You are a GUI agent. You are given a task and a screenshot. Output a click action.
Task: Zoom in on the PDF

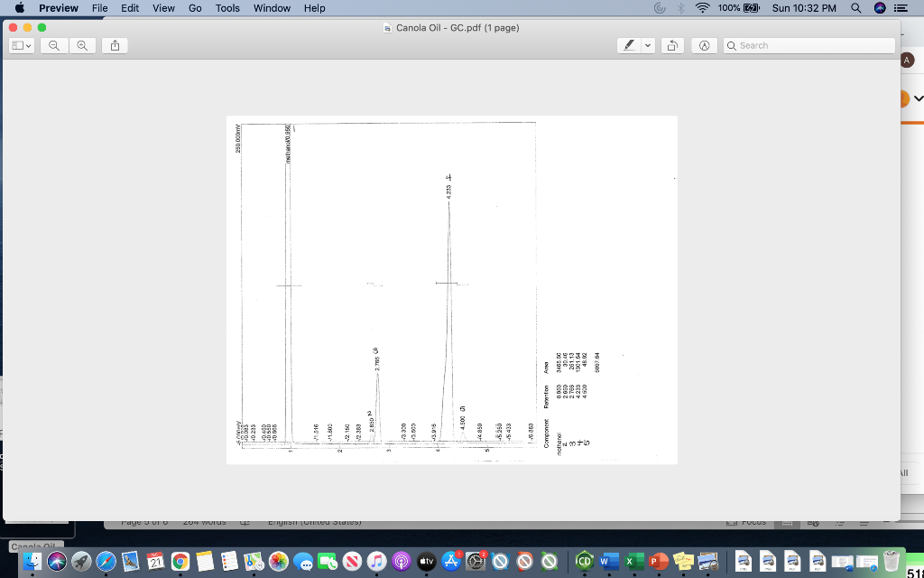82,45
